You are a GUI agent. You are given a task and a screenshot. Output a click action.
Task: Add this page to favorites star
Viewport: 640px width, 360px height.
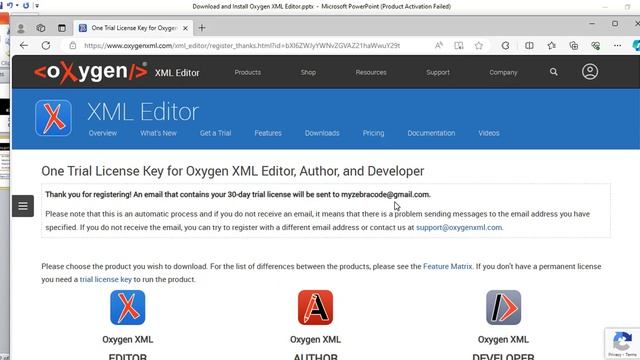(x=479, y=45)
